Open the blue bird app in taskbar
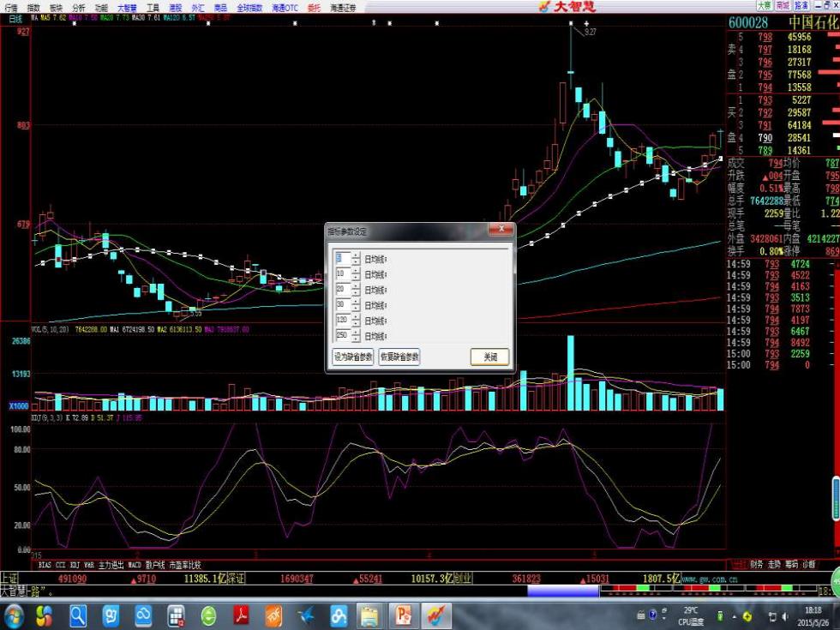 (306, 616)
